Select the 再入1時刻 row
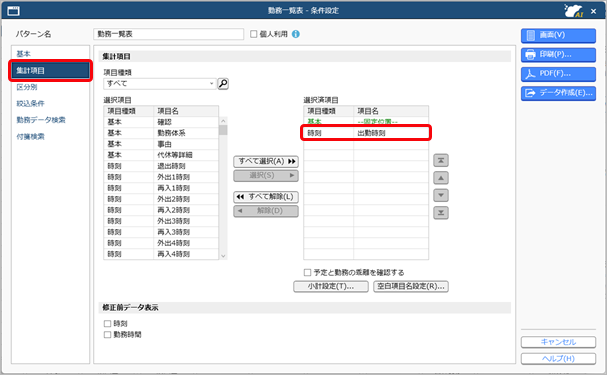The image size is (607, 375). [161, 188]
